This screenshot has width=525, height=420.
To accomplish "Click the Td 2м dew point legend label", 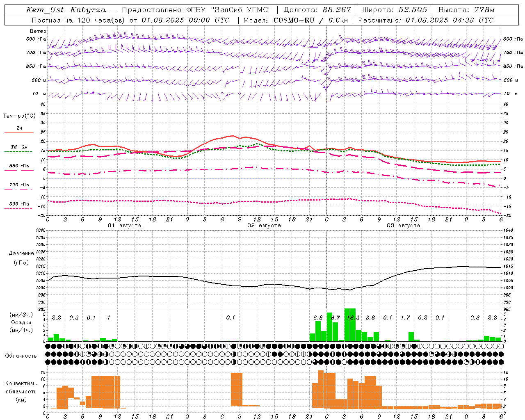I will pyautogui.click(x=19, y=147).
